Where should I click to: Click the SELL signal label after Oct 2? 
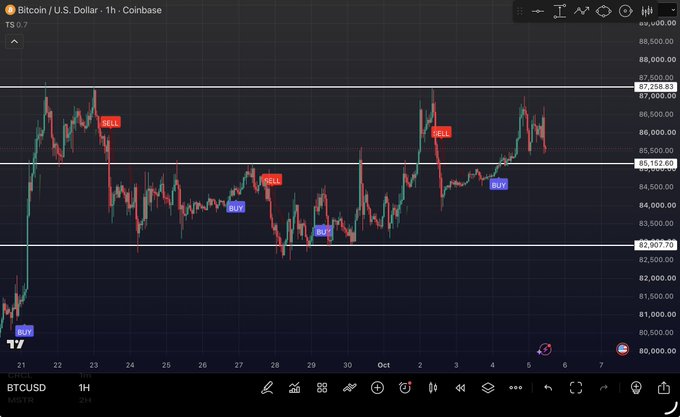441,133
